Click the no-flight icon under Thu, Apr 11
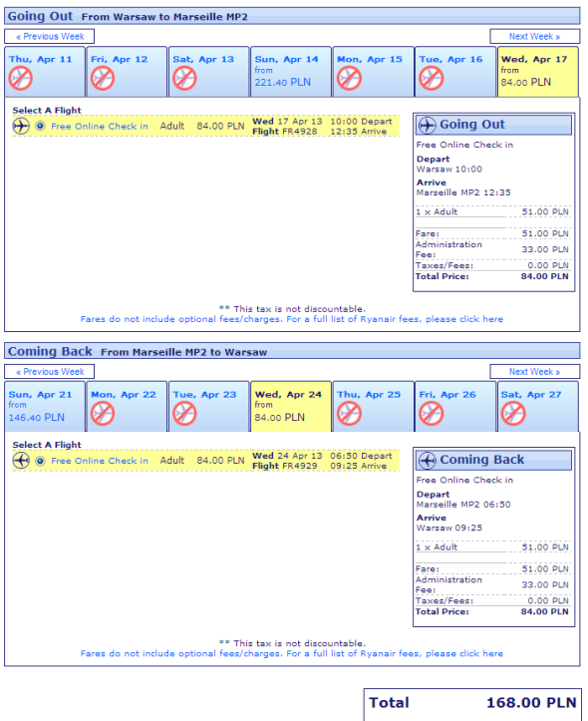 click(x=20, y=78)
